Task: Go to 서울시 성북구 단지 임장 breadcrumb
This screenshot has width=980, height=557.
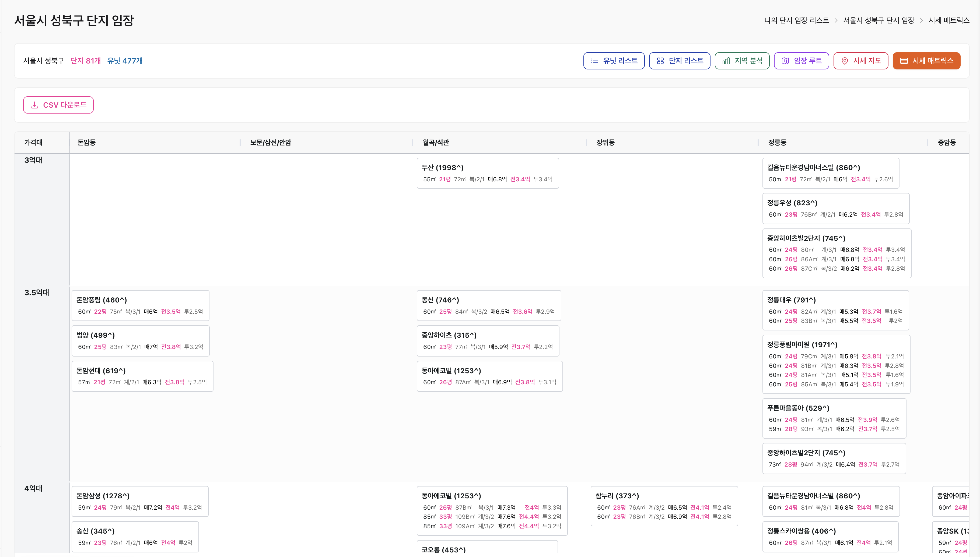Action: tap(878, 20)
